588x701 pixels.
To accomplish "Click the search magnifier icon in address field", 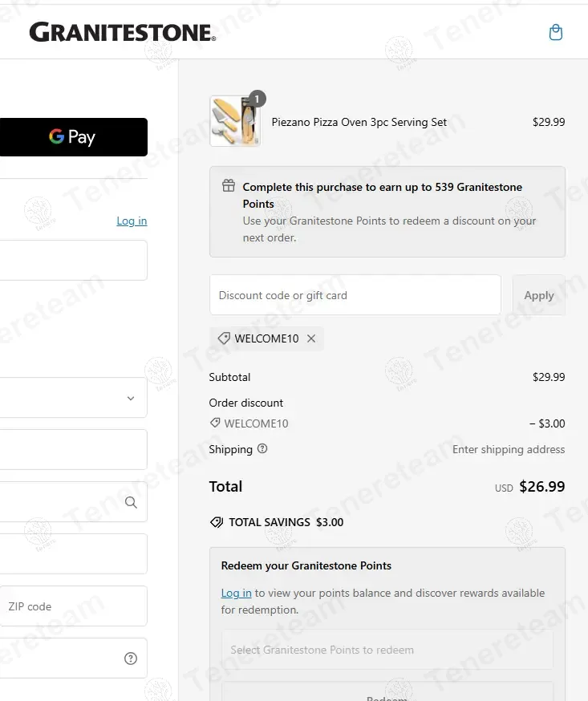I will (x=131, y=502).
